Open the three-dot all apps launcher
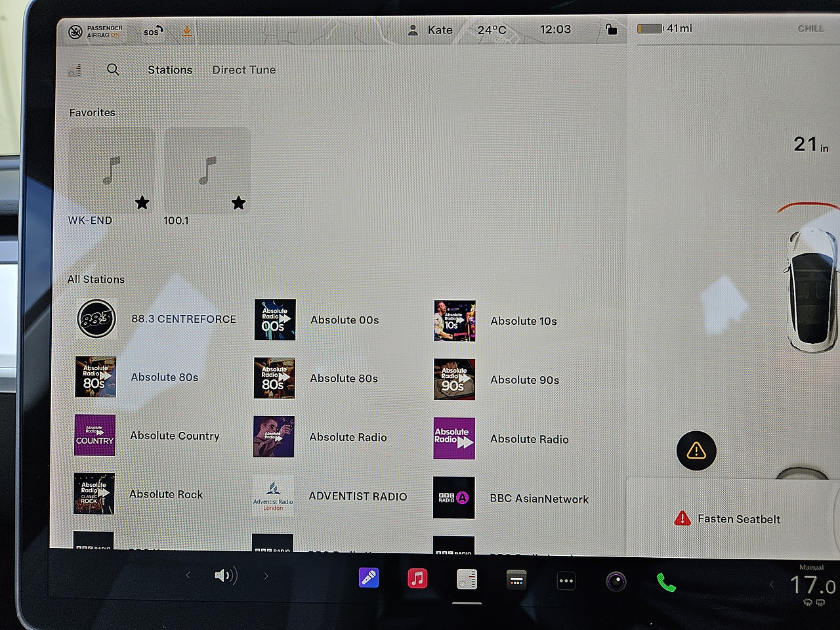The height and width of the screenshot is (630, 840). (566, 581)
